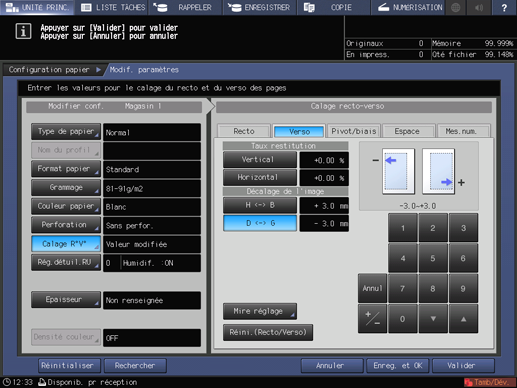Click the Réini.(Recto/Verso) button
Viewport: 517px width, 388px height.
click(x=268, y=332)
